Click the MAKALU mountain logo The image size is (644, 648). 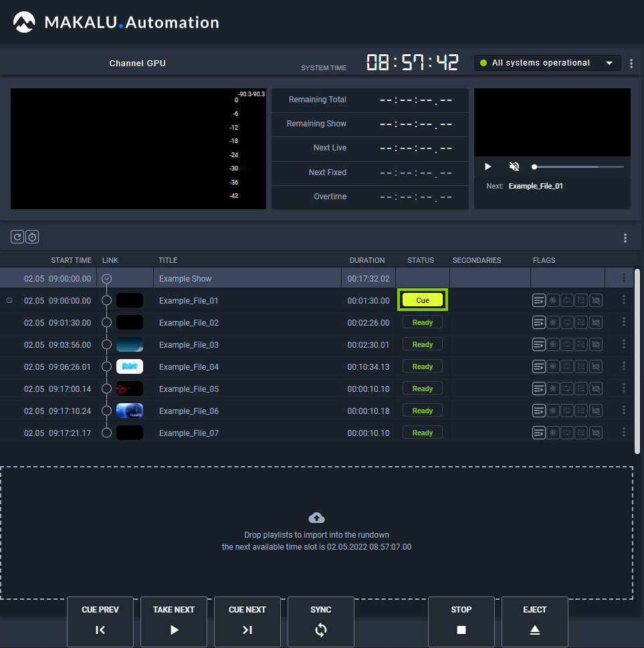tap(24, 22)
